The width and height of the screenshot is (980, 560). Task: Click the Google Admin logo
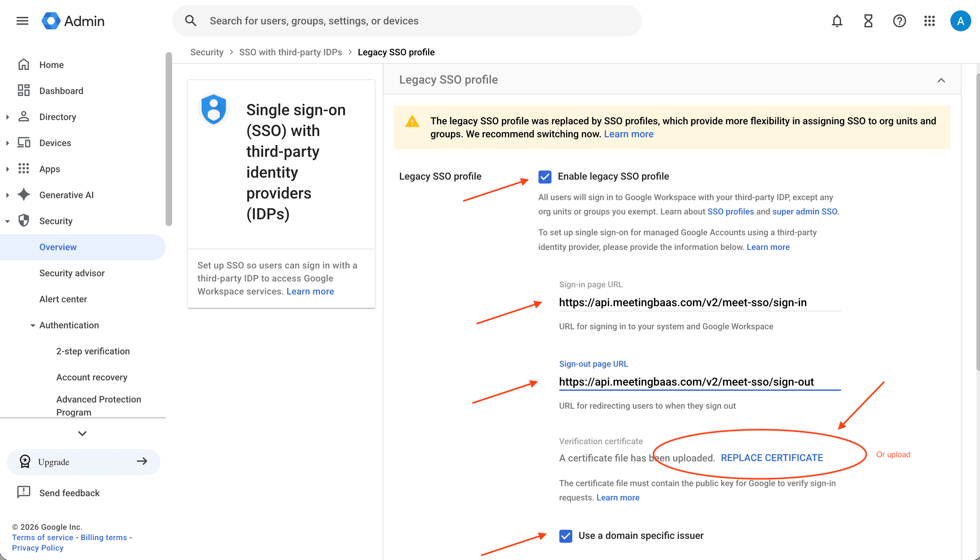pos(73,21)
